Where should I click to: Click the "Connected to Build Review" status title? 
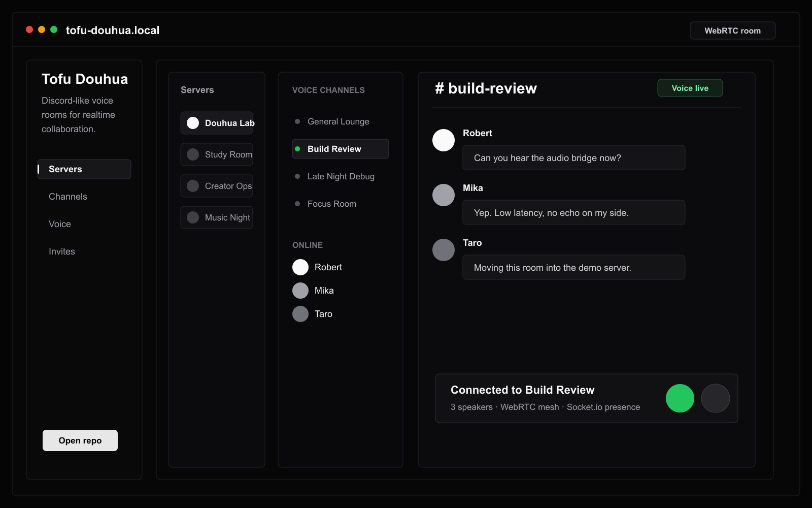coord(522,390)
